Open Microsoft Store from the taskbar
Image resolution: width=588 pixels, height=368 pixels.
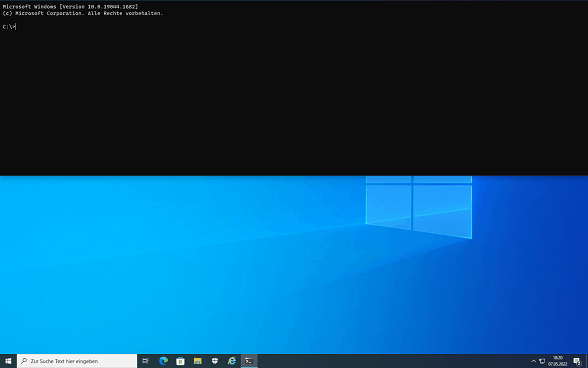180,361
